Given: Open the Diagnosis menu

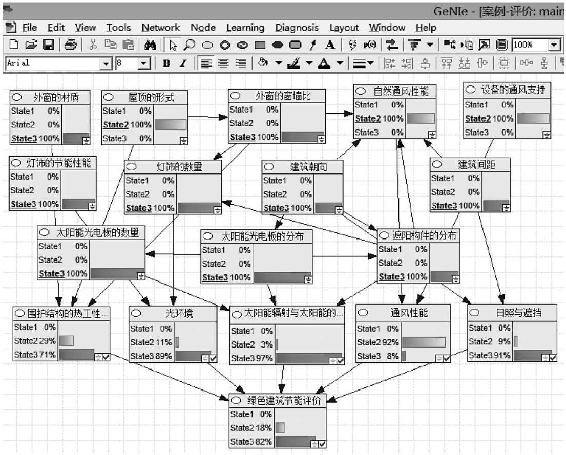Looking at the screenshot, I should tap(297, 27).
